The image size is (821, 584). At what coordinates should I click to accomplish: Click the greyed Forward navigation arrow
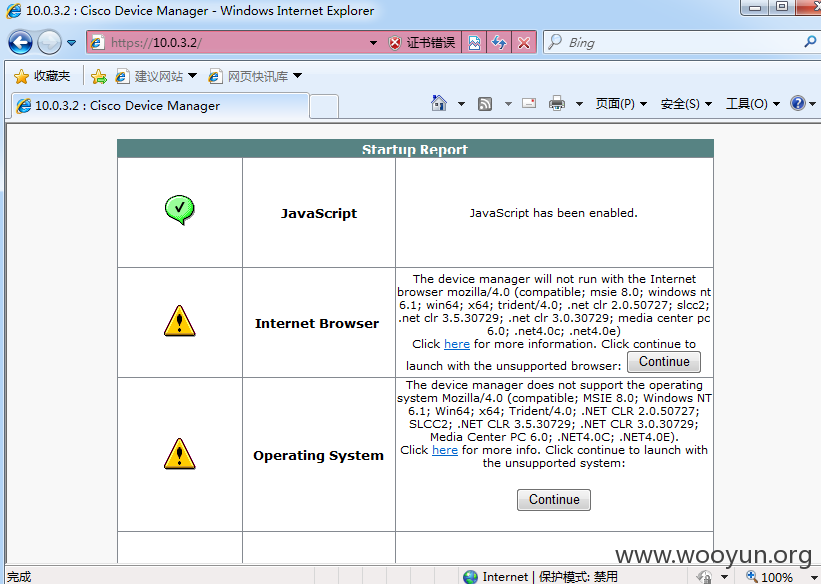point(49,42)
